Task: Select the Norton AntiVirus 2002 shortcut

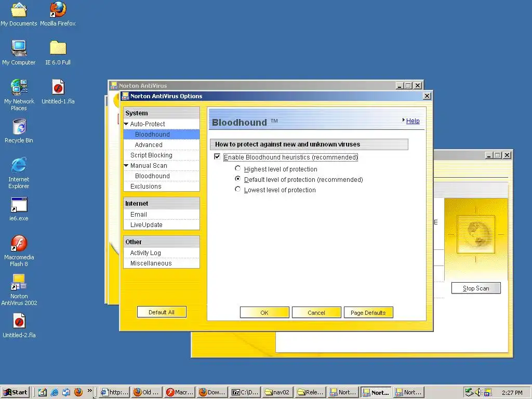Action: (19, 290)
